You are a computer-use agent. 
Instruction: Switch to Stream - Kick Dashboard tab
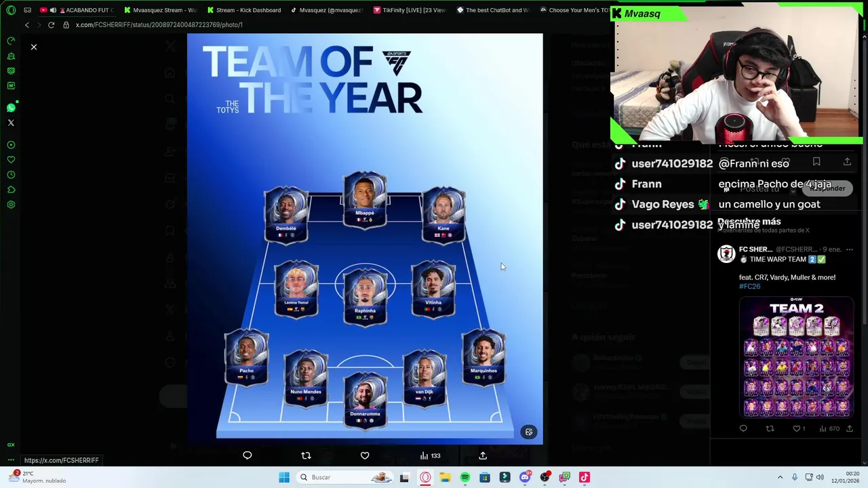point(244,10)
